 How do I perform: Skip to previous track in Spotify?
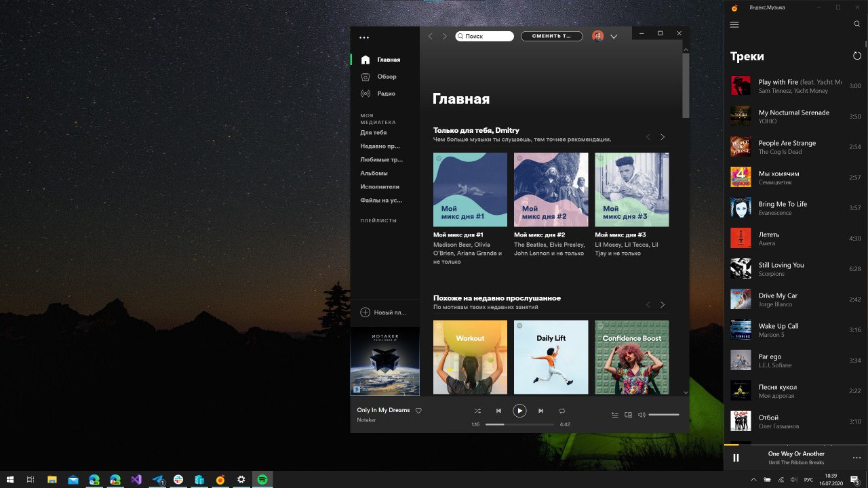tap(498, 411)
